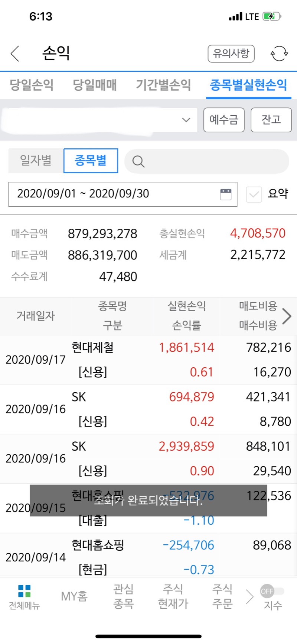Select the 일자별 view toggle
This screenshot has height=644, width=297.
36,161
